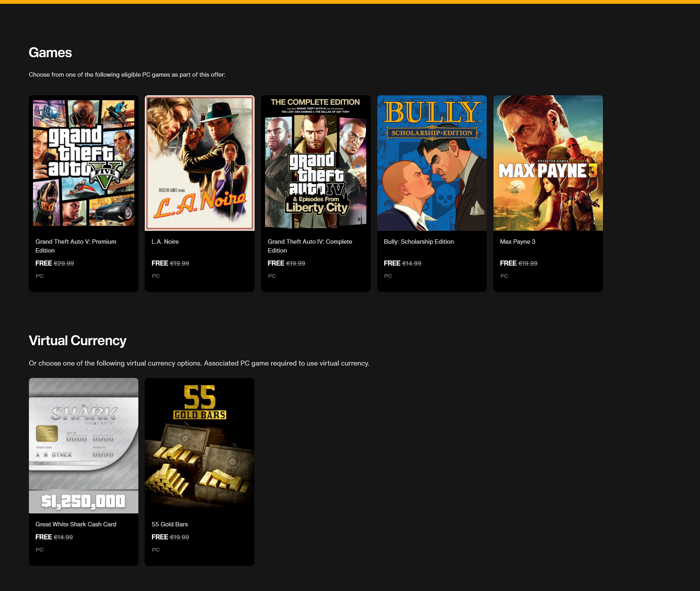Click PC label under Shark Cash Card
700x591 pixels.
pyautogui.click(x=40, y=549)
